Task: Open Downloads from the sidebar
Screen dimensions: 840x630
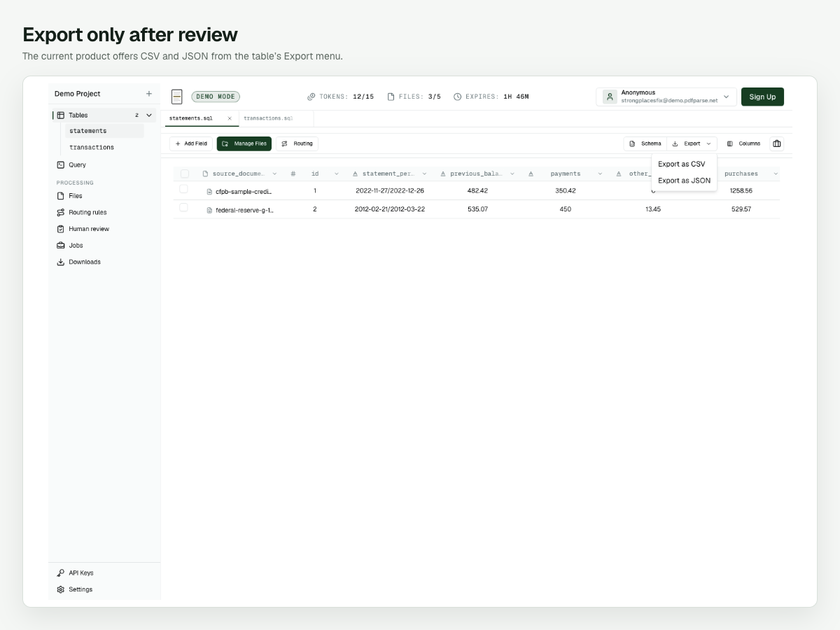Action: point(78,262)
